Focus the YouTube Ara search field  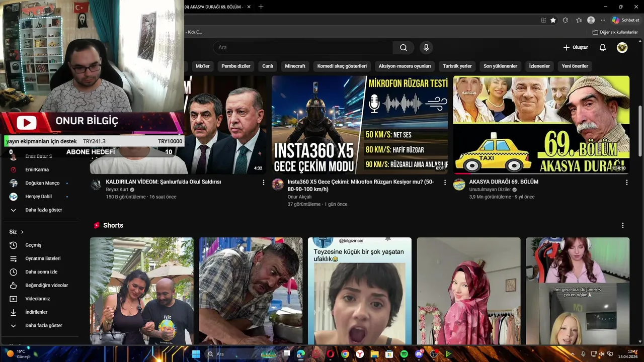pos(303,48)
